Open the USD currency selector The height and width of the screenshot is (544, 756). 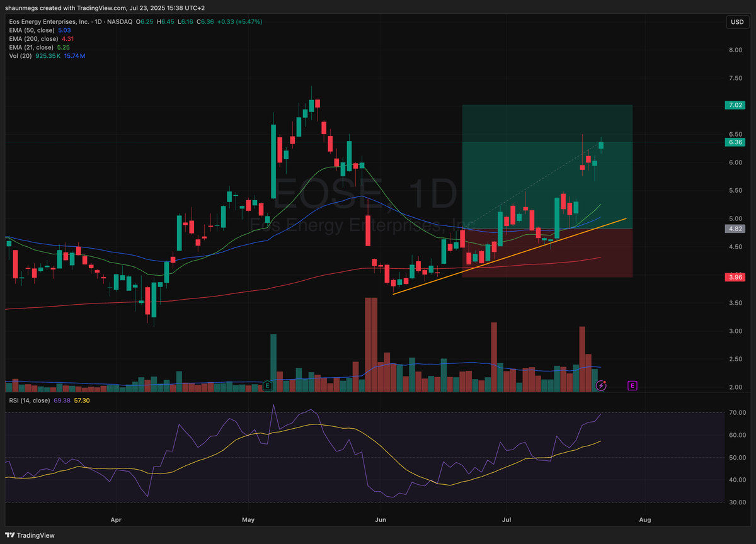736,22
